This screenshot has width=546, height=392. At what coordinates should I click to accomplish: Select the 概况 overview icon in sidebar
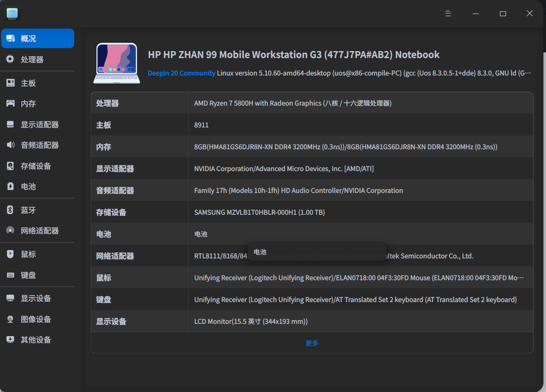coord(10,38)
